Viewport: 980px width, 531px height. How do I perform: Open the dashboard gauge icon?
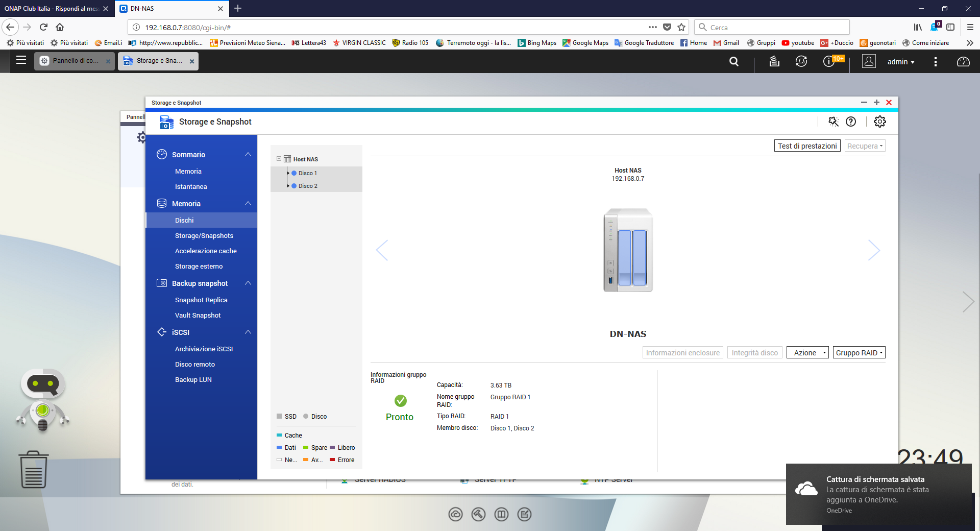click(963, 62)
